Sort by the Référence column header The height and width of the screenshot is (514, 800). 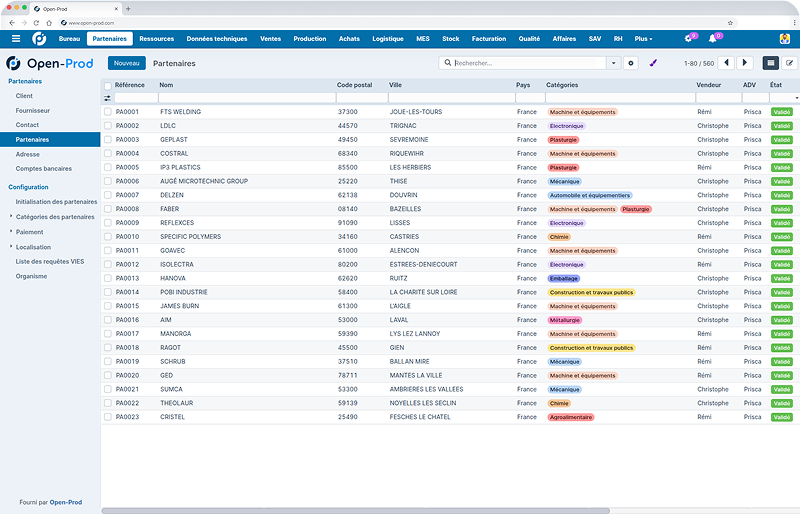[x=130, y=85]
